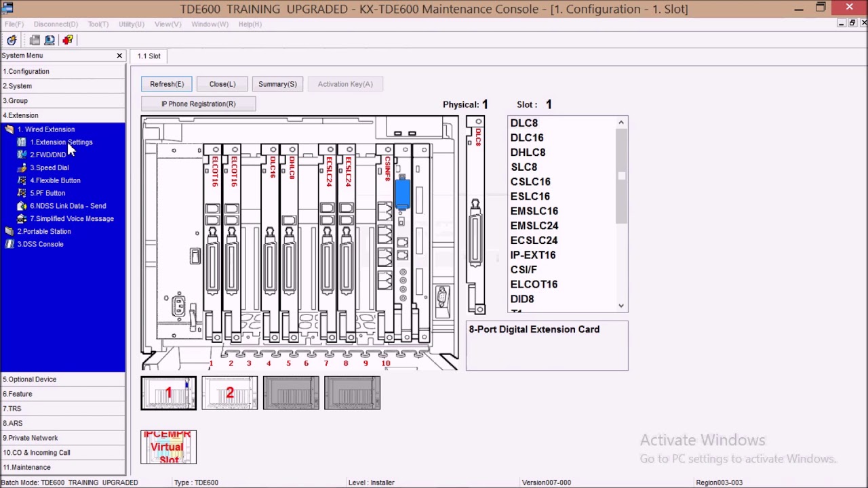Click the DSS Console tree icon

(x=9, y=244)
